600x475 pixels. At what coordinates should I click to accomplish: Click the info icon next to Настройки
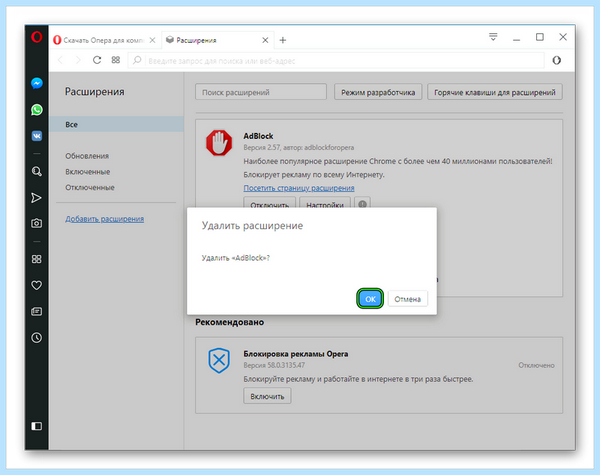pyautogui.click(x=363, y=204)
